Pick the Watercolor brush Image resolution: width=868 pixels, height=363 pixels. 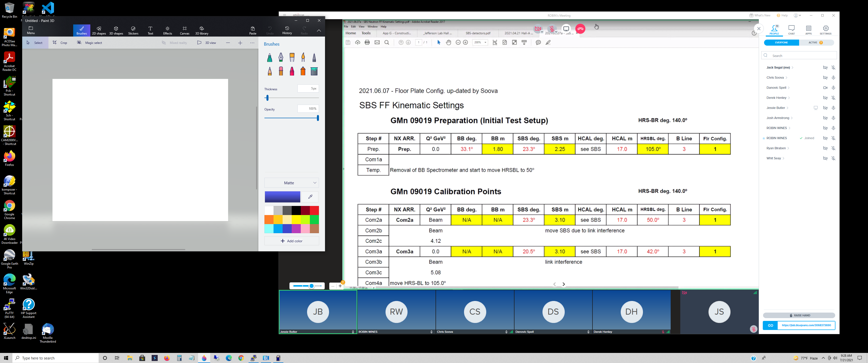click(303, 57)
